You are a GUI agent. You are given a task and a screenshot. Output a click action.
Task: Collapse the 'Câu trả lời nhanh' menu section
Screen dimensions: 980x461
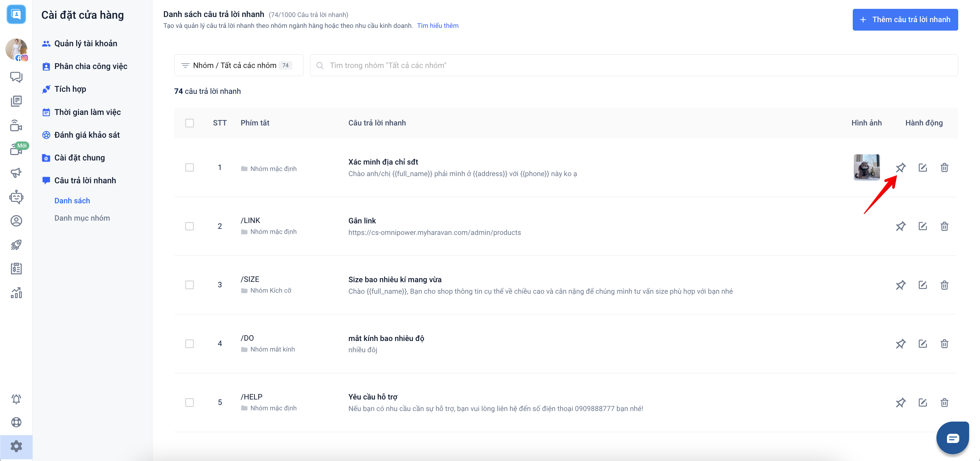pyautogui.click(x=85, y=181)
